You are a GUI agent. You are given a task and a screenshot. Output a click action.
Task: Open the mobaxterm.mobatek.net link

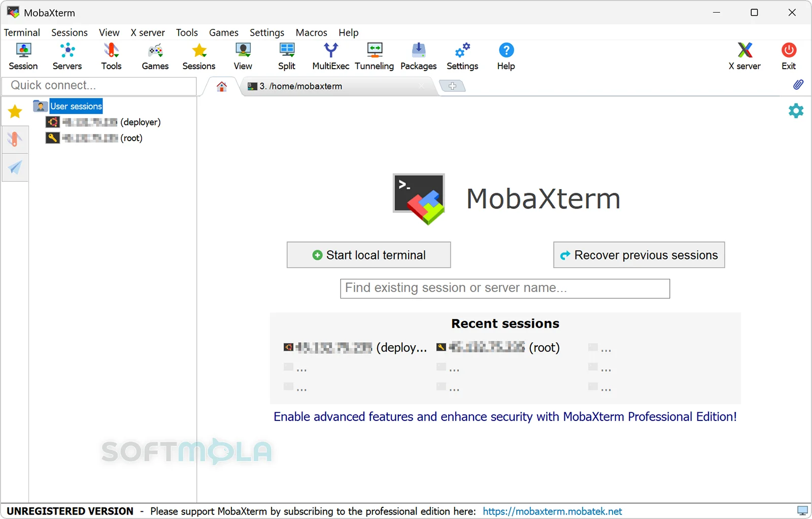pyautogui.click(x=552, y=511)
